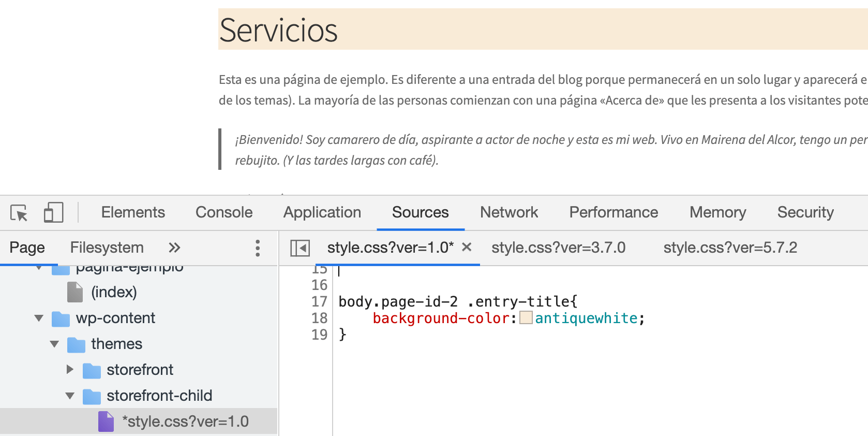Click the (index) document file icon

tap(75, 292)
